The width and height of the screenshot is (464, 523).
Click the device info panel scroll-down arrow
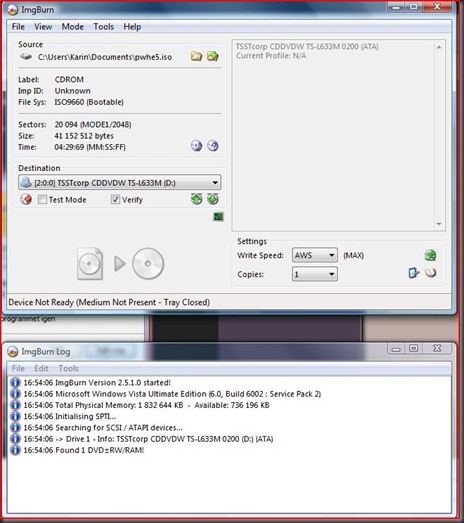[x=439, y=224]
